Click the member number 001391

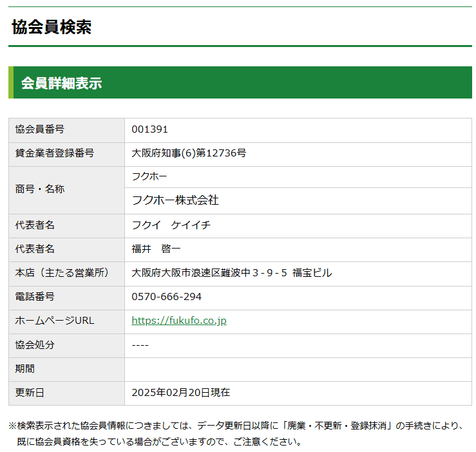pyautogui.click(x=149, y=129)
